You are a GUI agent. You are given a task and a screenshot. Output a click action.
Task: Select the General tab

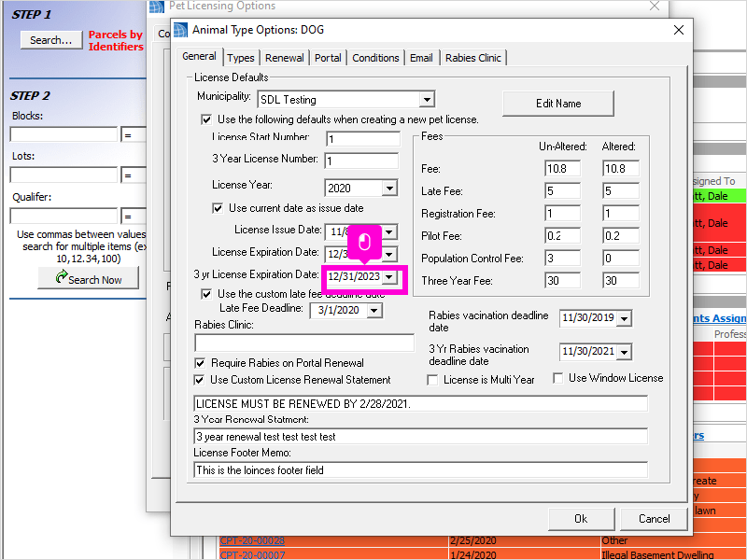pyautogui.click(x=199, y=57)
